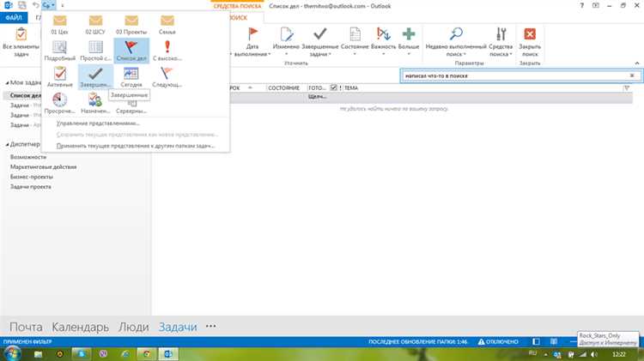Click the Закрыть поиск red X button

pos(530,42)
